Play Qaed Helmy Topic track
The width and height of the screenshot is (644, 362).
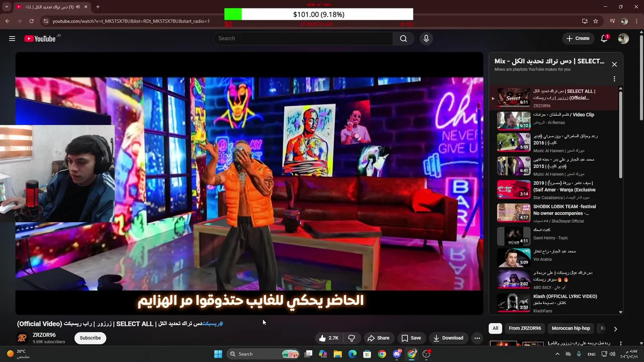tap(553, 235)
